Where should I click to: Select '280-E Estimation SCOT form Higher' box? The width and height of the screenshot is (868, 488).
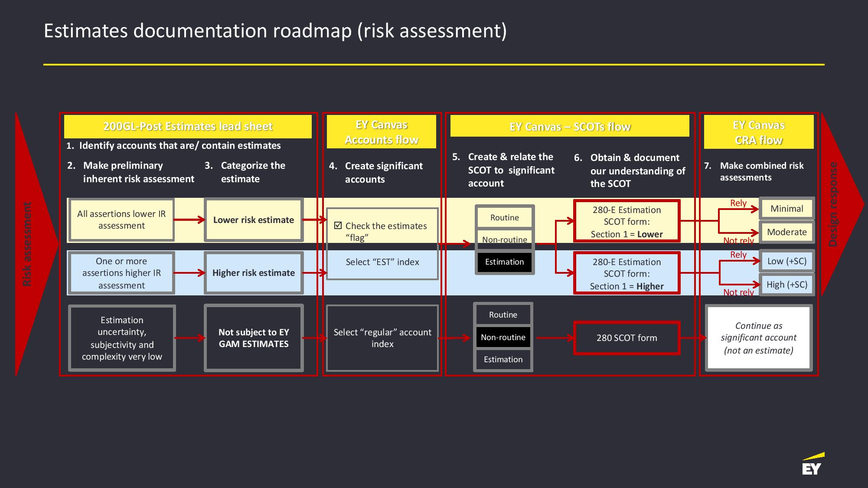pos(627,273)
